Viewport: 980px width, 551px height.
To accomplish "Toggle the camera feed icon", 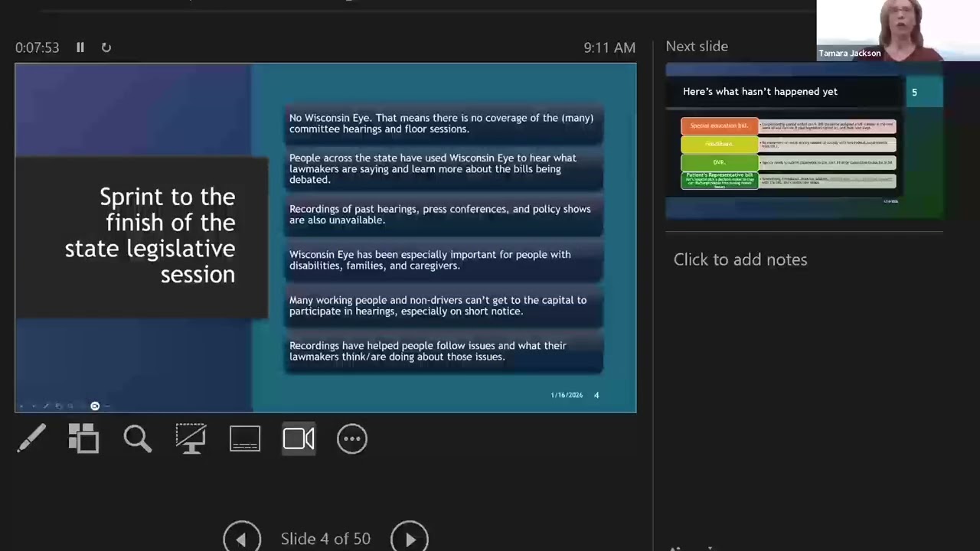I will click(299, 439).
